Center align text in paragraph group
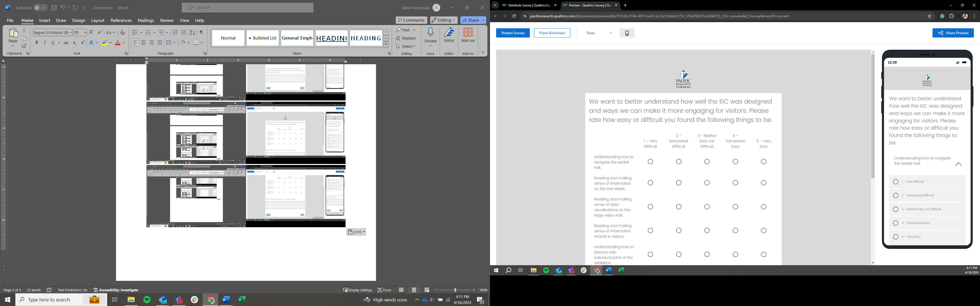This screenshot has width=980, height=306. tap(143, 43)
